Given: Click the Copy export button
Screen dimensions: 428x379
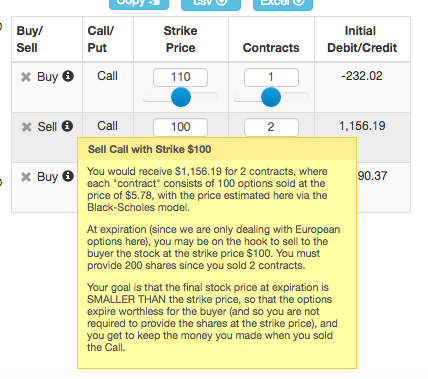Looking at the screenshot, I should (x=139, y=3).
